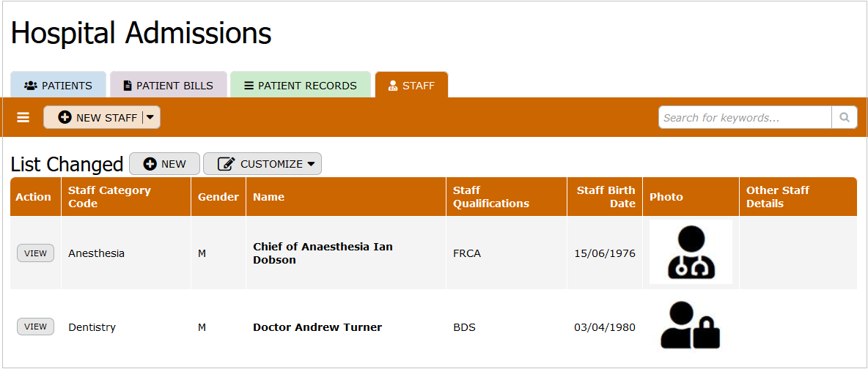Open the Customize dropdown
The image size is (868, 369).
(262, 164)
